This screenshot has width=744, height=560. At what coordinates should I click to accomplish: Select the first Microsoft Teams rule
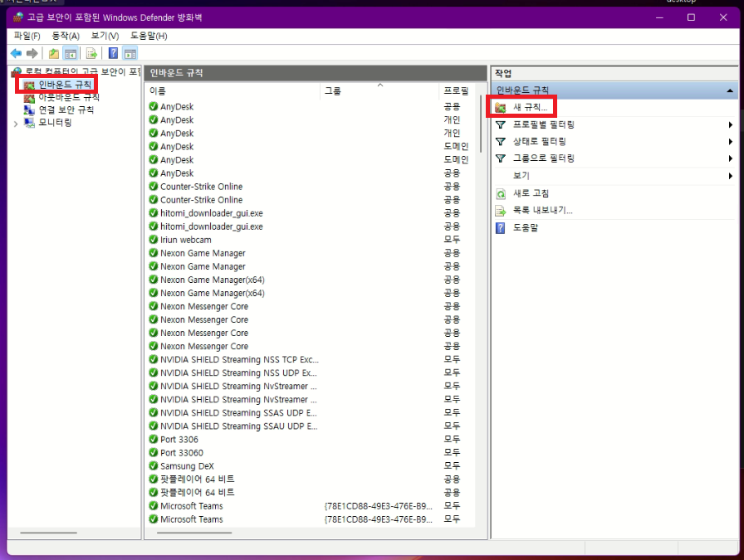pyautogui.click(x=311, y=506)
